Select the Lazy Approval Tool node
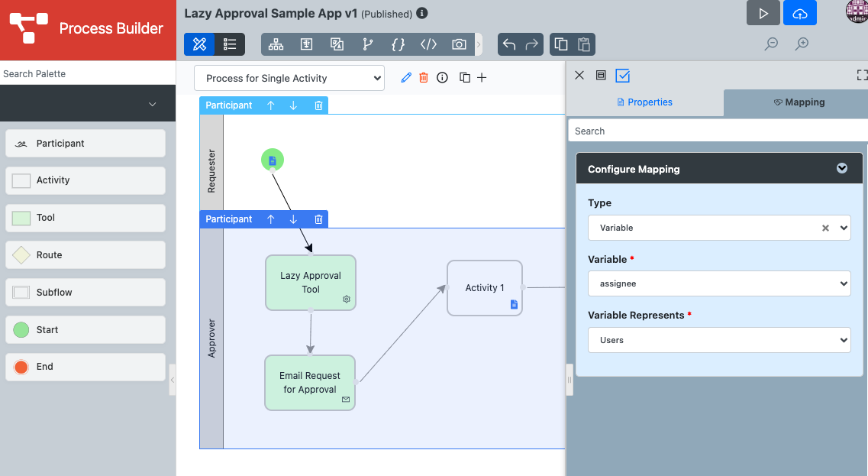This screenshot has width=868, height=476. click(x=310, y=283)
